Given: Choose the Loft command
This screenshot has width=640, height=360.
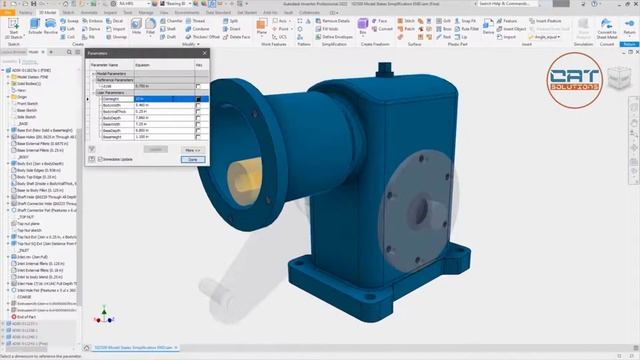Looking at the screenshot, I should (x=67, y=29).
